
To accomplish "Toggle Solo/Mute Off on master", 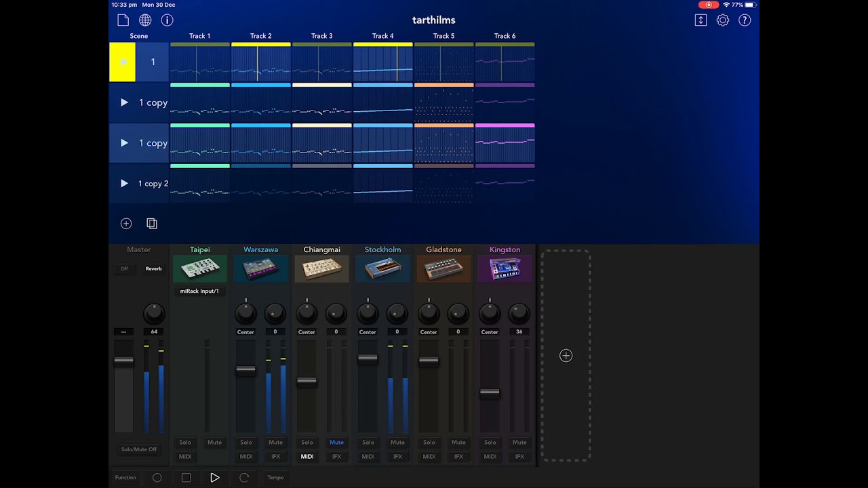I will point(139,449).
